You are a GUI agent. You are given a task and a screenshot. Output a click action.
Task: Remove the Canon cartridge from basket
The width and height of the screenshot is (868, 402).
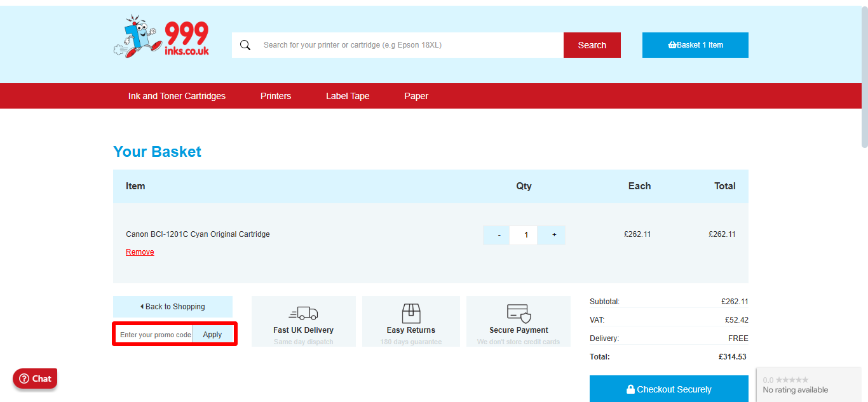pyautogui.click(x=140, y=252)
